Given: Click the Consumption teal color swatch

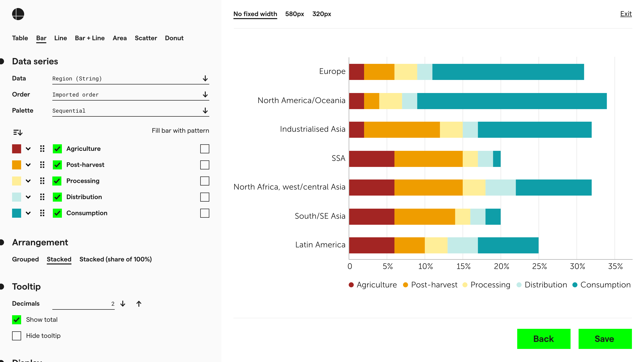Looking at the screenshot, I should click(17, 213).
